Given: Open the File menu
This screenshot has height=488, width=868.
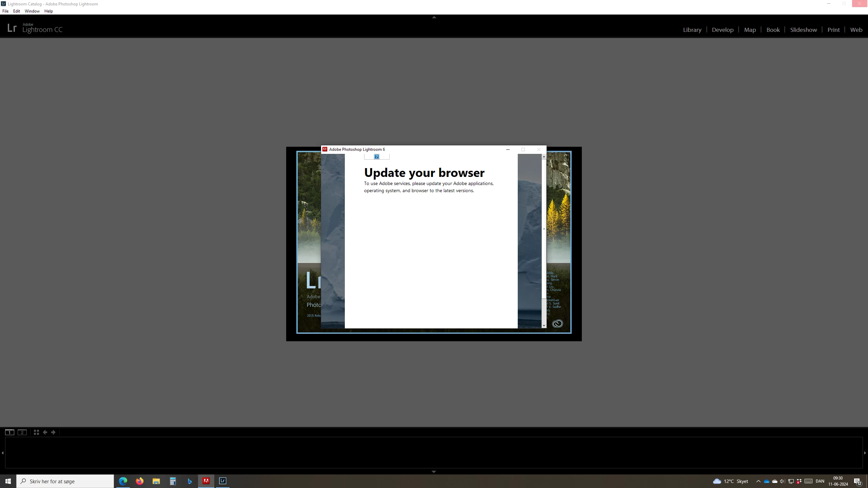Looking at the screenshot, I should 5,11.
